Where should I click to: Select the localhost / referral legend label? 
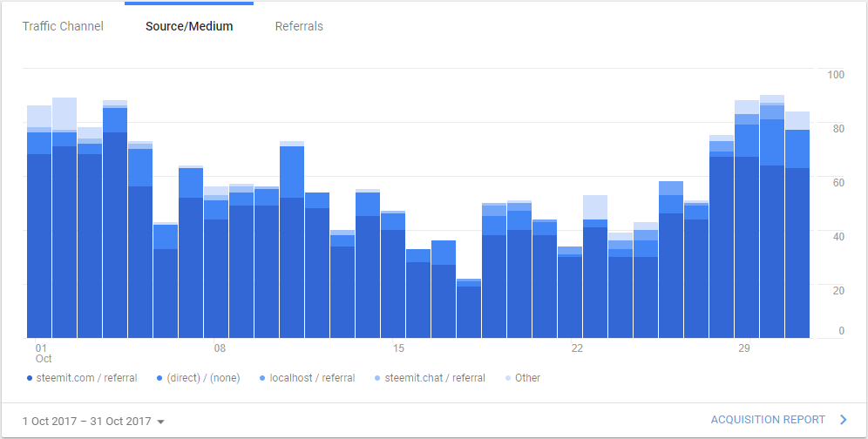click(x=312, y=378)
